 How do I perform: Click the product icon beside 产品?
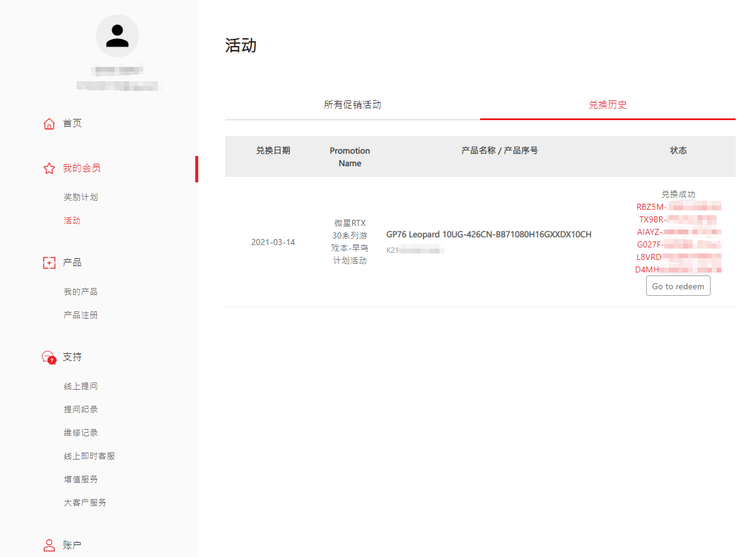tap(49, 263)
